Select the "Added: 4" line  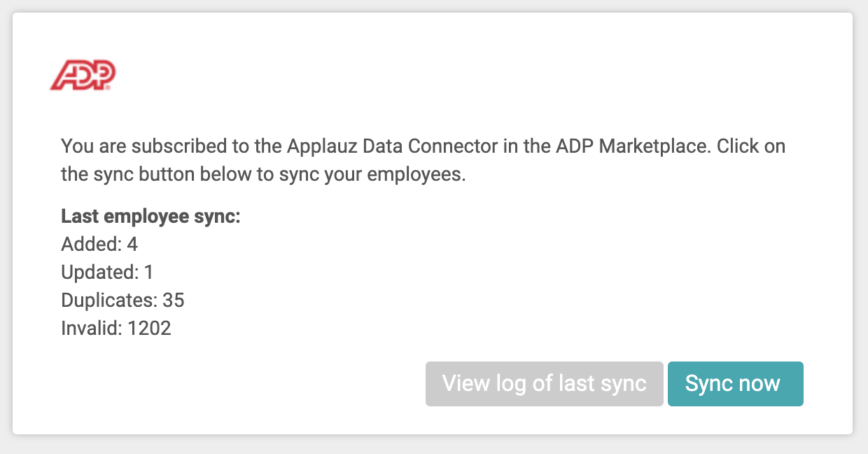(99, 245)
